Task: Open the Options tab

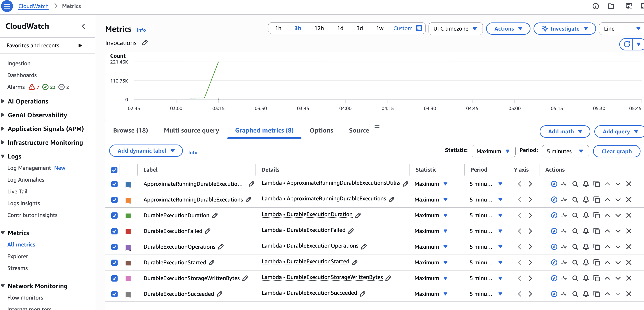Action: [321, 130]
